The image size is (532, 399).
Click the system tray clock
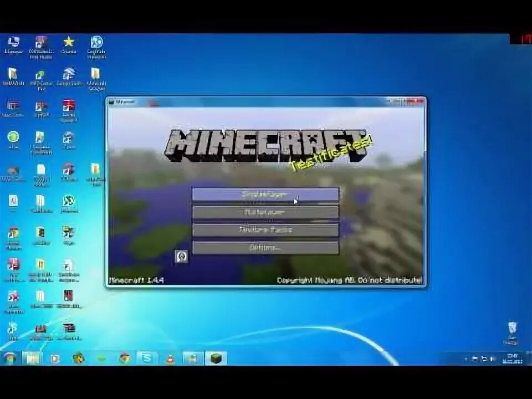point(512,359)
